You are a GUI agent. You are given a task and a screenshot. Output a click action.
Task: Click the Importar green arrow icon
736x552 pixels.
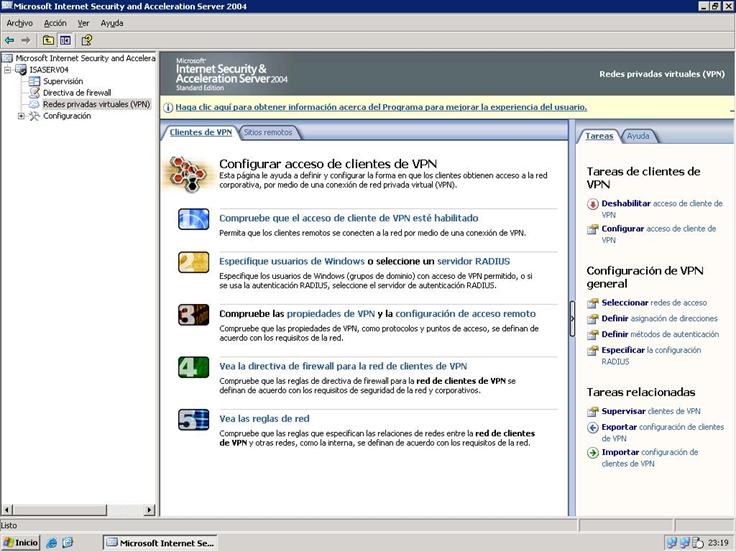(x=593, y=453)
